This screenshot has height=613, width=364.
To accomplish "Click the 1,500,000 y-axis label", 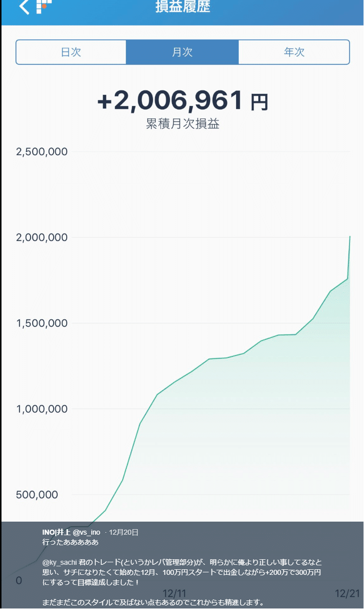I will pyautogui.click(x=42, y=323).
